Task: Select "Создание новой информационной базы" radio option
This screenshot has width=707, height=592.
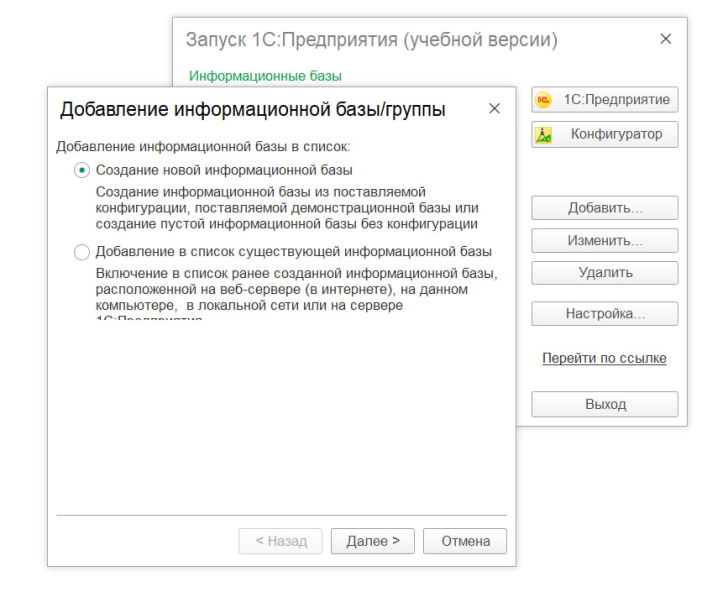Action: [82, 170]
